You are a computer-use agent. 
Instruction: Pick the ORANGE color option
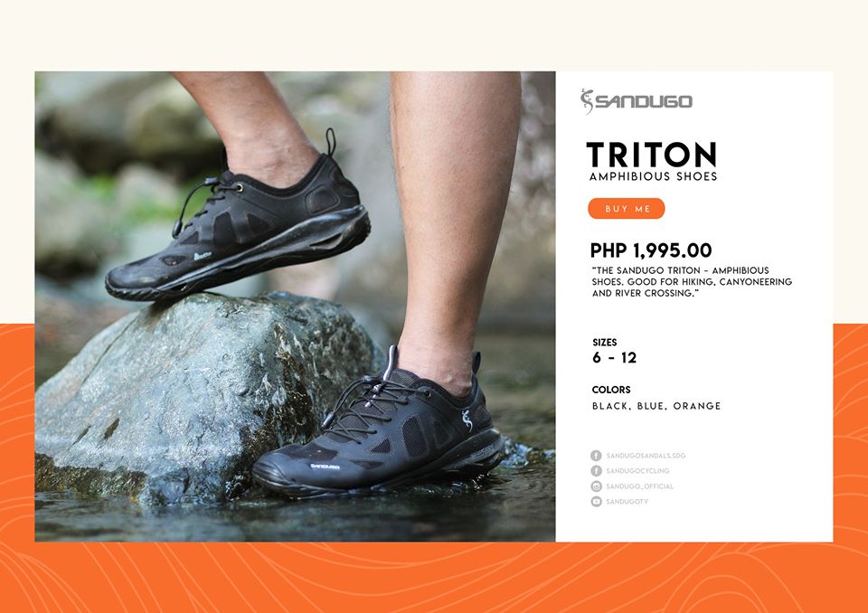click(697, 406)
